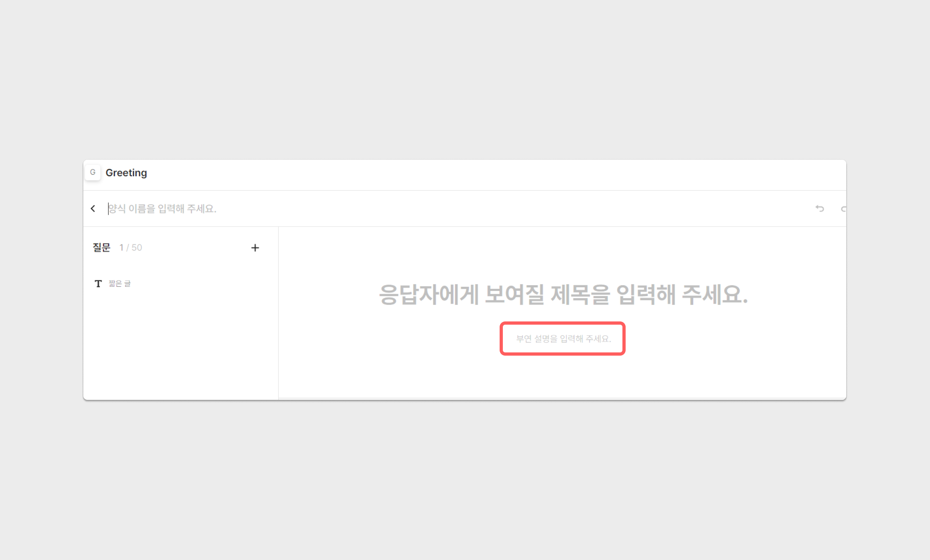Click blank header area right of Greeting

pyautogui.click(x=483, y=174)
